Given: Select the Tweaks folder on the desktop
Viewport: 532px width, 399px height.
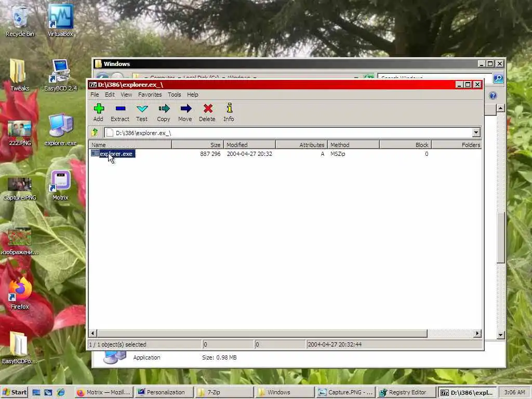Looking at the screenshot, I should click(20, 75).
